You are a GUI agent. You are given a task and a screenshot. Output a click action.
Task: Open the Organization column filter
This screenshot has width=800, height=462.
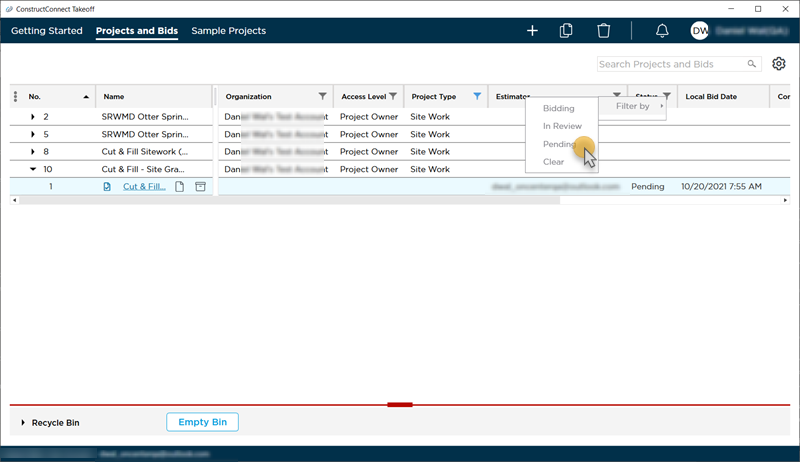(x=322, y=96)
